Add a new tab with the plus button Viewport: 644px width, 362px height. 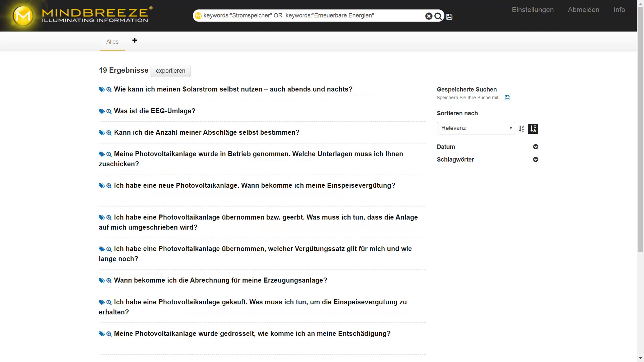(x=135, y=41)
